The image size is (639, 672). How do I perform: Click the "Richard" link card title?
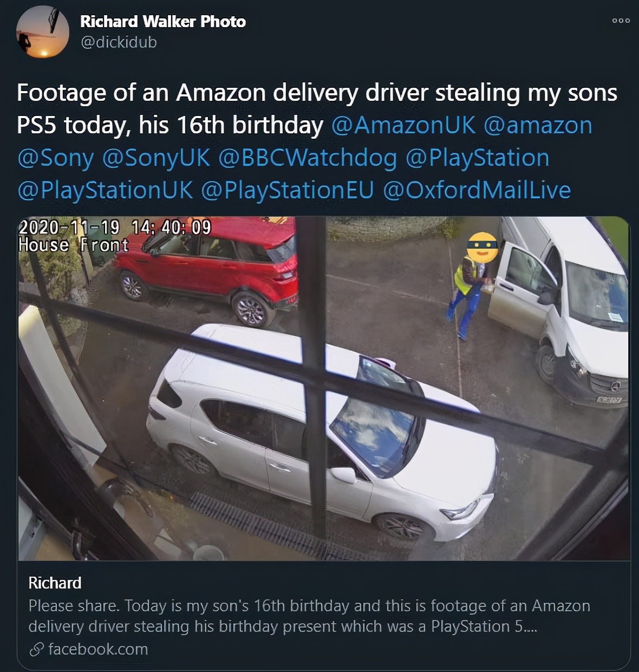(55, 583)
